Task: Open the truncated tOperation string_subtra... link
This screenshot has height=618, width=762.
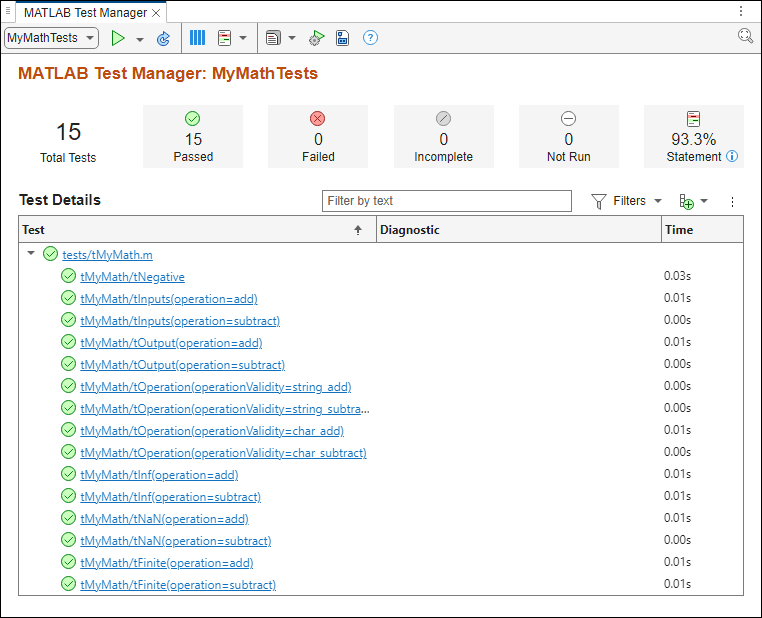Action: point(225,409)
